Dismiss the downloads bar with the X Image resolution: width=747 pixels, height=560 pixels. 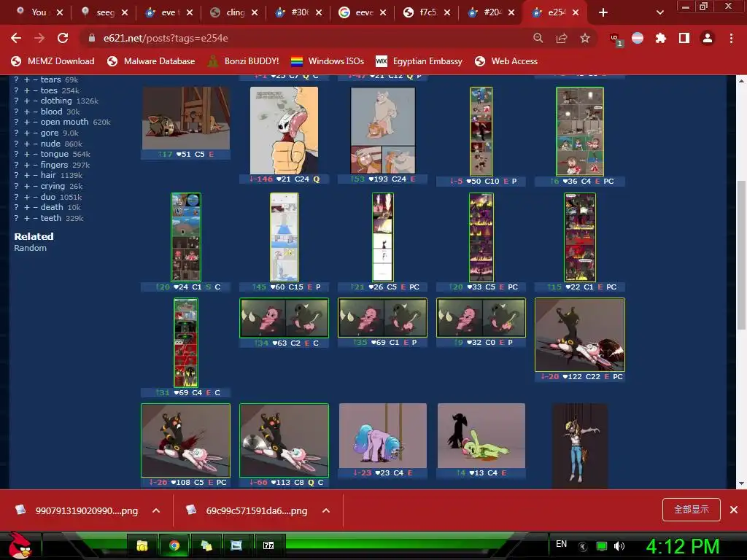tap(734, 510)
